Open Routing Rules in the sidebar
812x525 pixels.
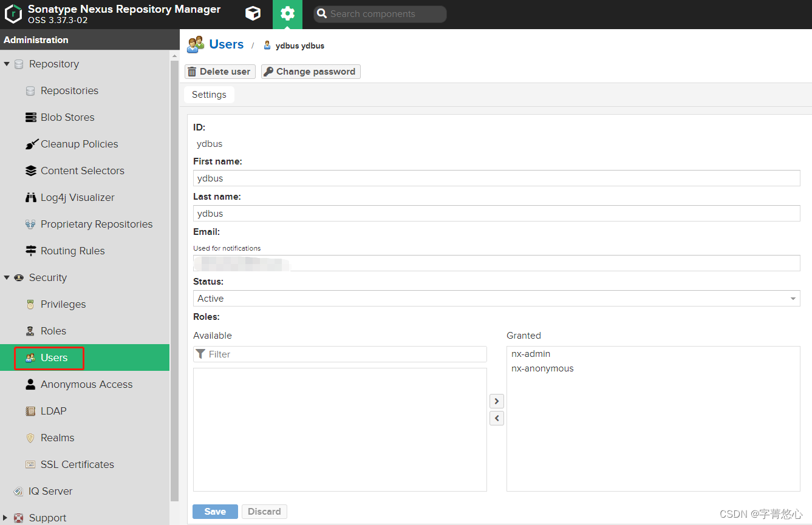pyautogui.click(x=72, y=251)
